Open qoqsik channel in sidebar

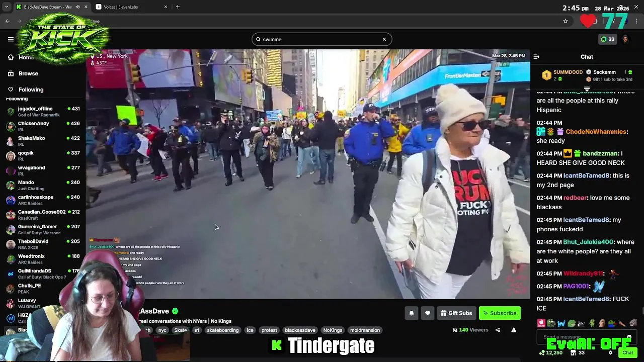(x=43, y=156)
